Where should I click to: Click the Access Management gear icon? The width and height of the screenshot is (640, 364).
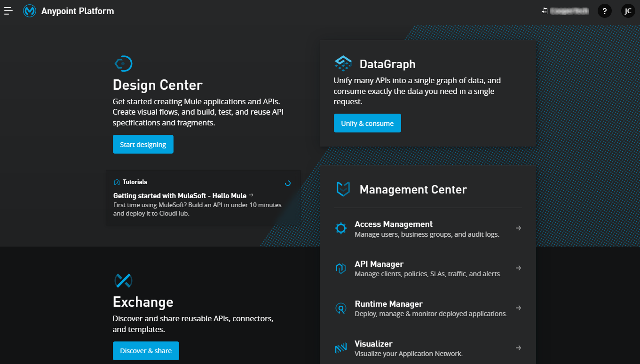[x=340, y=228]
